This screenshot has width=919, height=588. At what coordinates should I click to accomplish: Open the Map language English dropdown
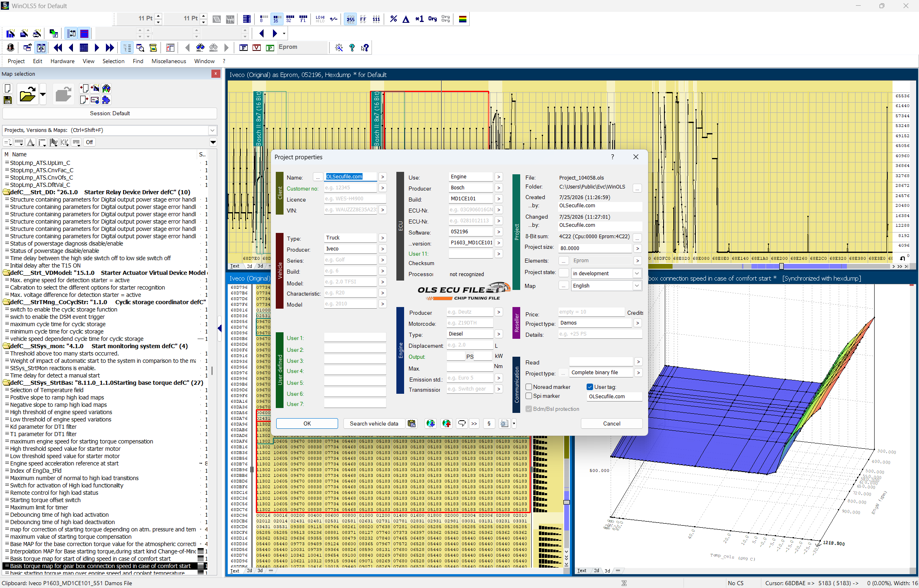[x=637, y=285]
